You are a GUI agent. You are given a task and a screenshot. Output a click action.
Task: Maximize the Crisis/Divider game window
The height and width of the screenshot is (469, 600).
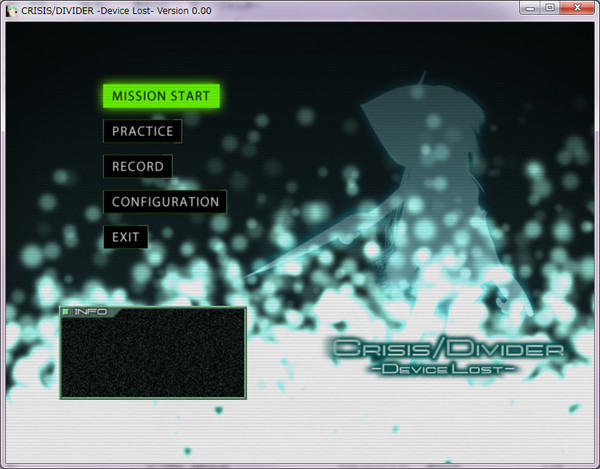click(x=550, y=8)
